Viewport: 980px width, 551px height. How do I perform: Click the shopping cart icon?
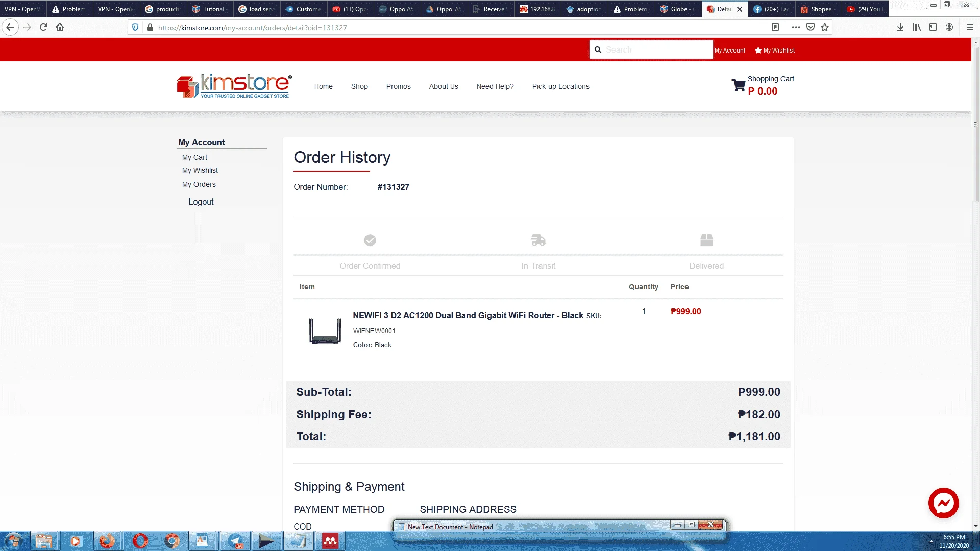pos(738,85)
